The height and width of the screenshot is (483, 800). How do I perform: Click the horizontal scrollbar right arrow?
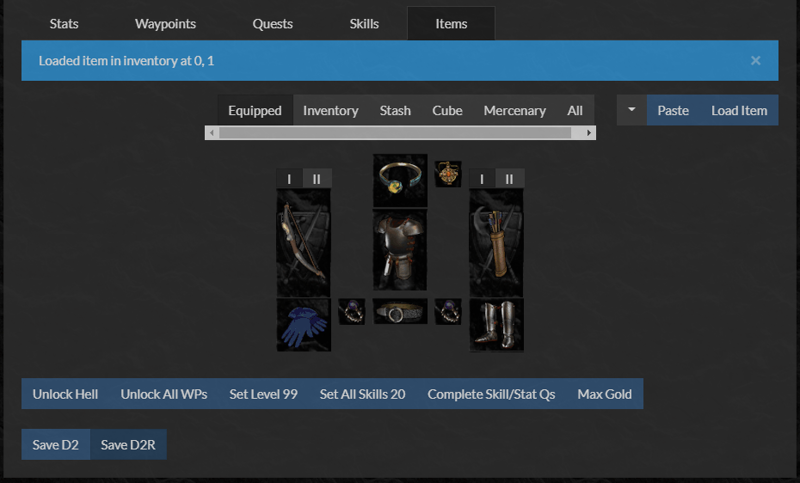(589, 133)
